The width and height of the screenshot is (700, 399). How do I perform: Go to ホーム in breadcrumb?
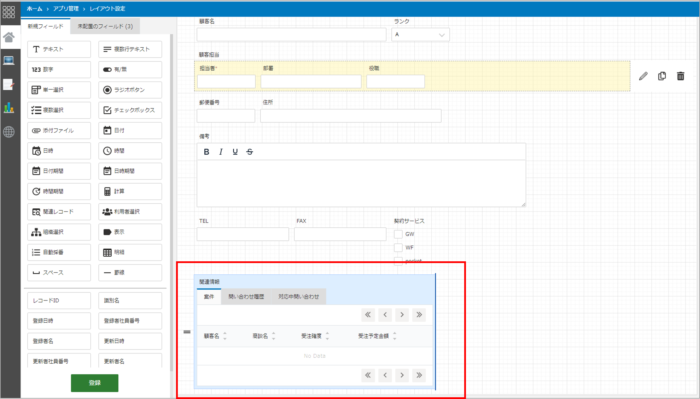pyautogui.click(x=34, y=8)
